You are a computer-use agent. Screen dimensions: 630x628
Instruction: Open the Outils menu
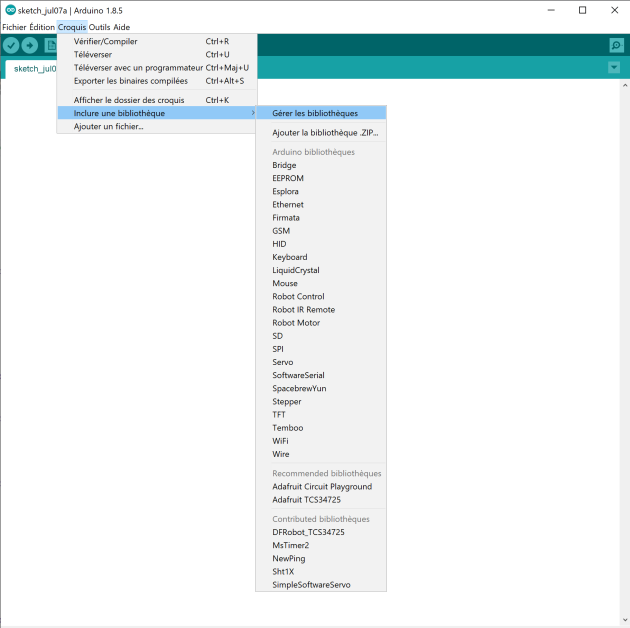coord(99,27)
